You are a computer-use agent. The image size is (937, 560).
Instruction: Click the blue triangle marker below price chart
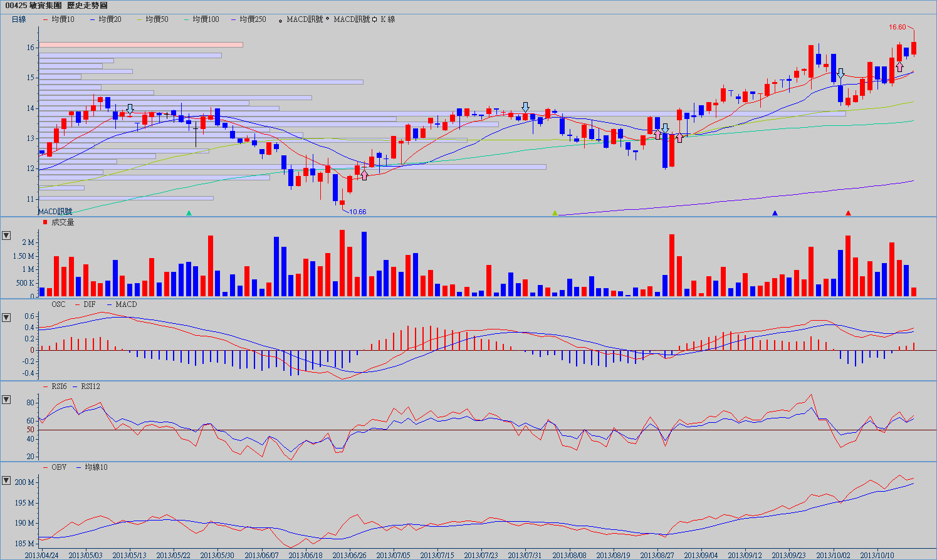click(775, 214)
